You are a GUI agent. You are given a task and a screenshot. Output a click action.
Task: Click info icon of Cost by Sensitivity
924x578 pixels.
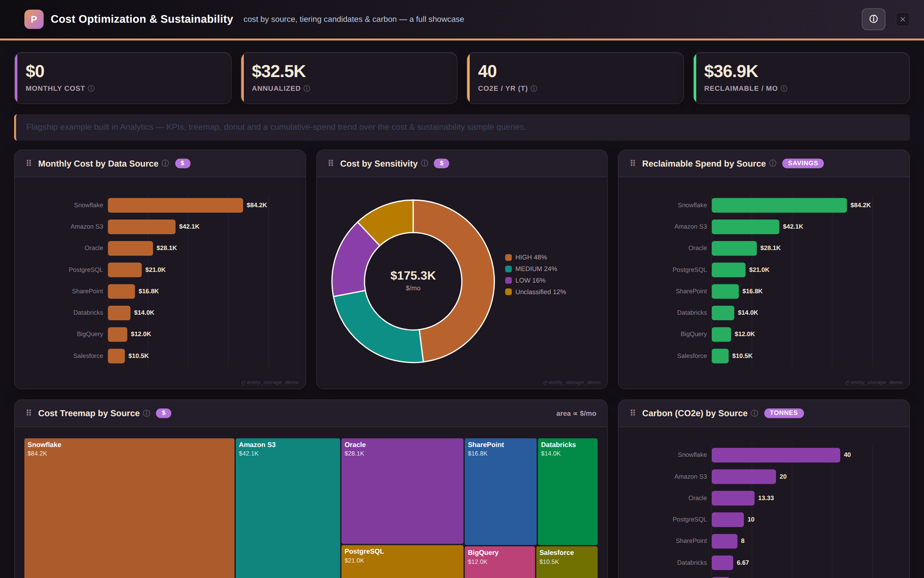[x=424, y=163]
